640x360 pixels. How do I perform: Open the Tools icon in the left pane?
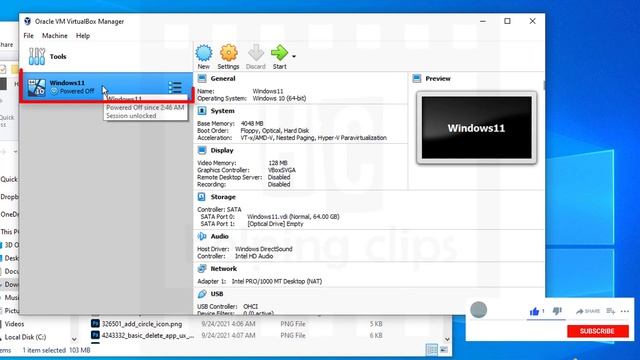click(x=37, y=56)
